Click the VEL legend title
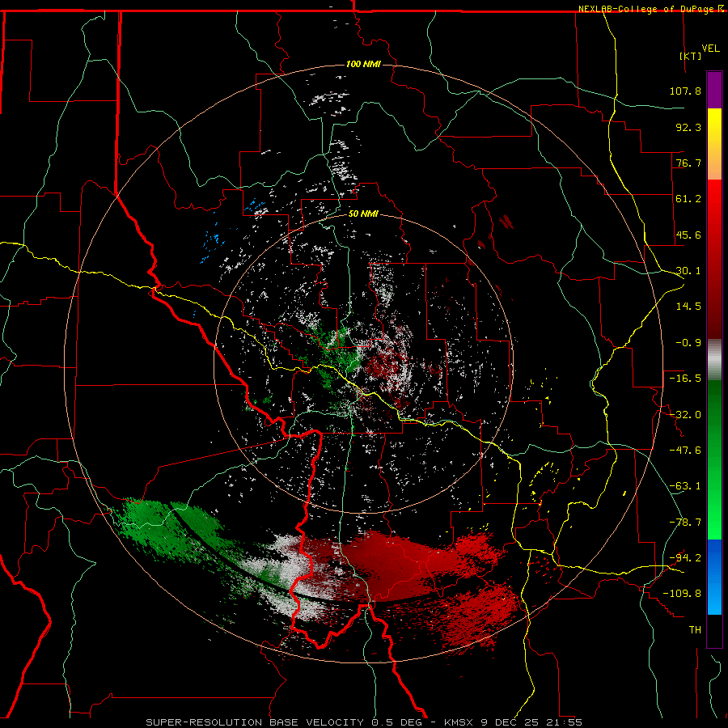728x728 pixels. point(710,48)
